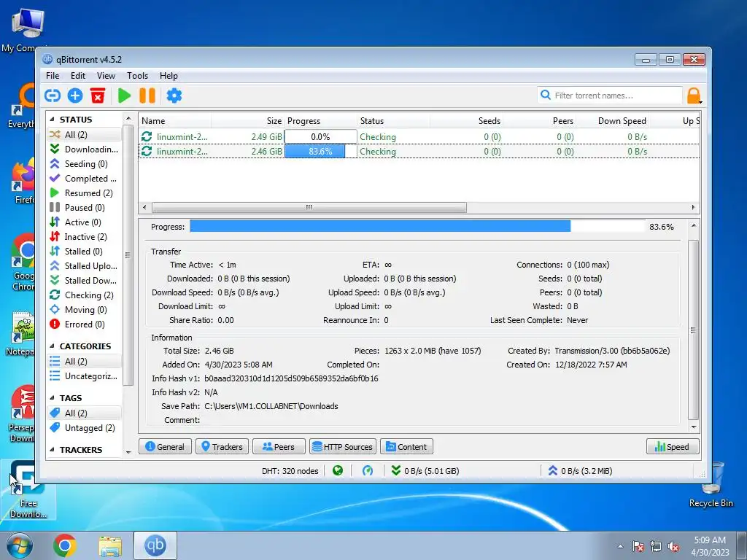The height and width of the screenshot is (560, 747).
Task: Select the Stalled (0) filter
Action: tap(85, 252)
